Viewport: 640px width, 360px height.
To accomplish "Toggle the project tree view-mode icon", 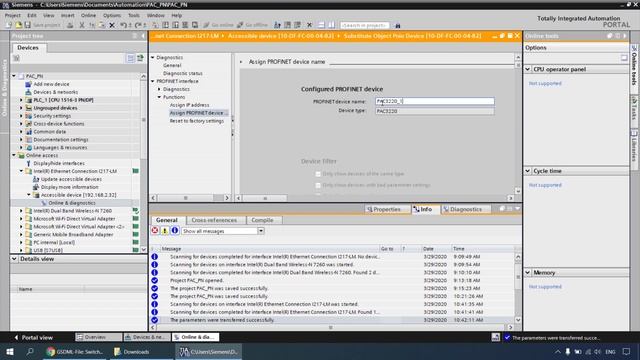I will (130, 58).
